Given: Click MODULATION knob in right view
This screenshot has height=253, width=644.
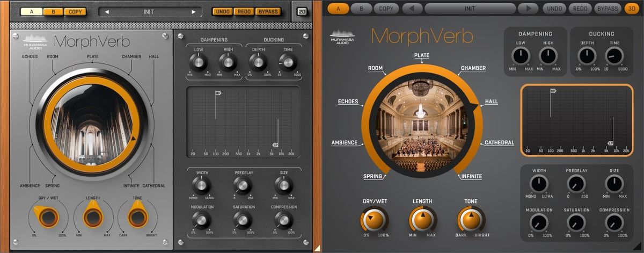Looking at the screenshot, I should [x=538, y=222].
